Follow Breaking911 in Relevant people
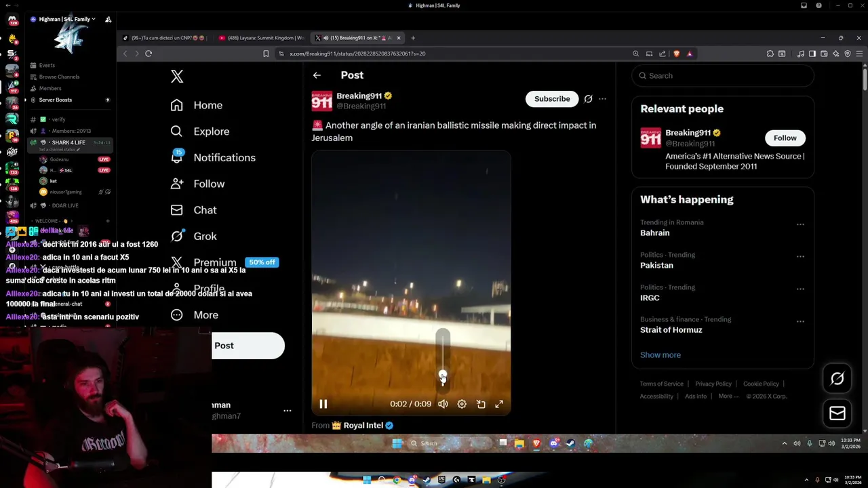868x488 pixels. point(785,138)
